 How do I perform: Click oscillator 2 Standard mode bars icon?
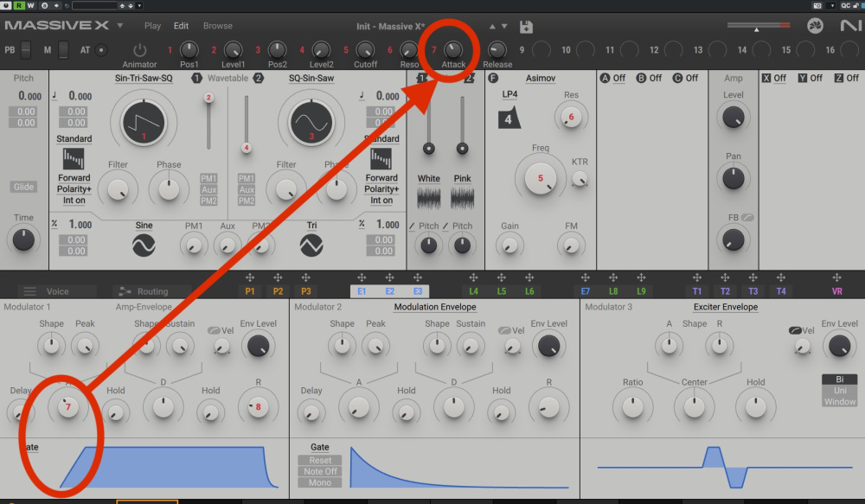tap(381, 159)
